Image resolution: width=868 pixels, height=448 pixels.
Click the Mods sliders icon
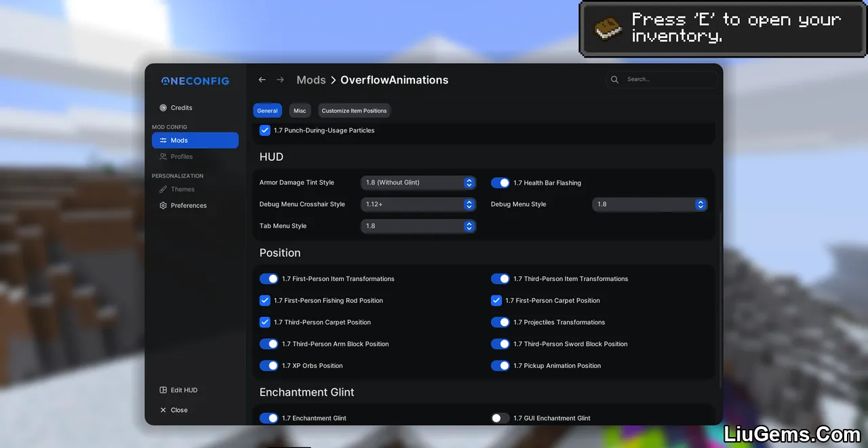coord(163,141)
